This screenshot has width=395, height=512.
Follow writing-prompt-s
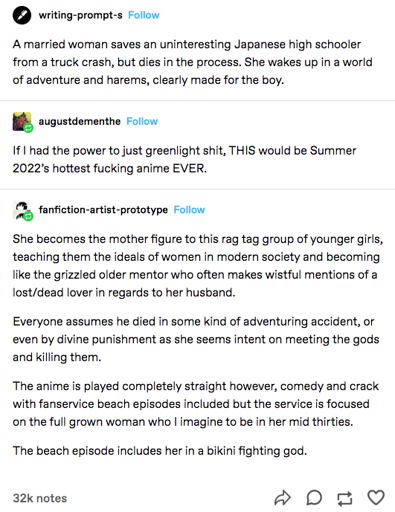pos(144,15)
